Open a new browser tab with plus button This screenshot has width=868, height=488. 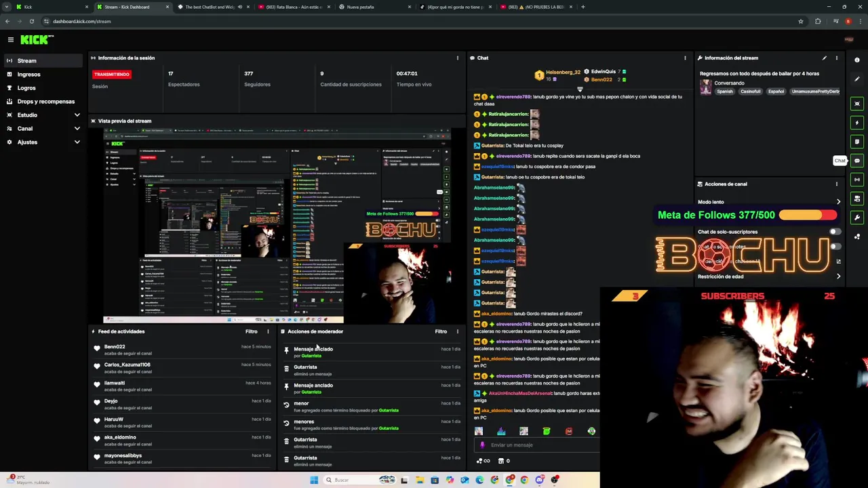pos(583,7)
